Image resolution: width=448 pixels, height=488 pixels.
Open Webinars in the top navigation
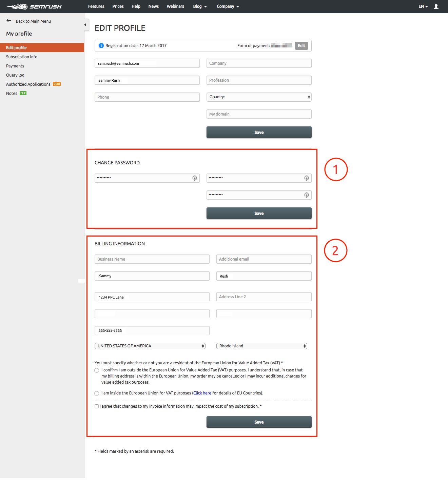175,6
